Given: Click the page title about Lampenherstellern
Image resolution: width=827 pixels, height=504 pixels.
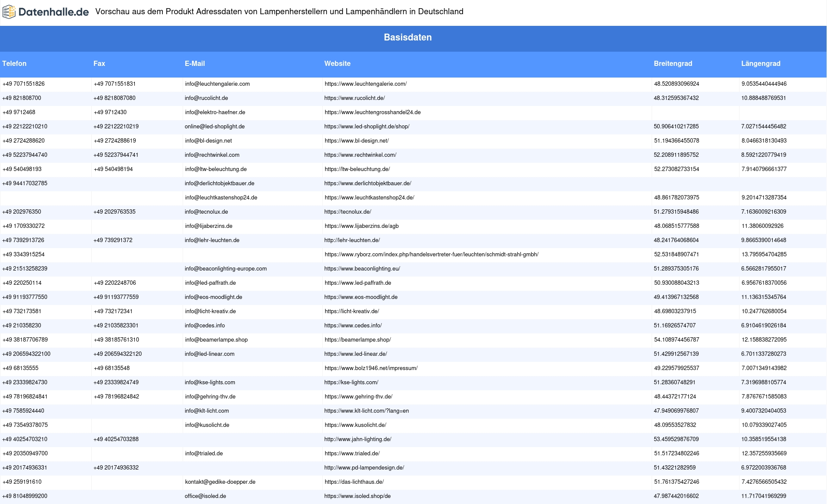Looking at the screenshot, I should click(280, 12).
